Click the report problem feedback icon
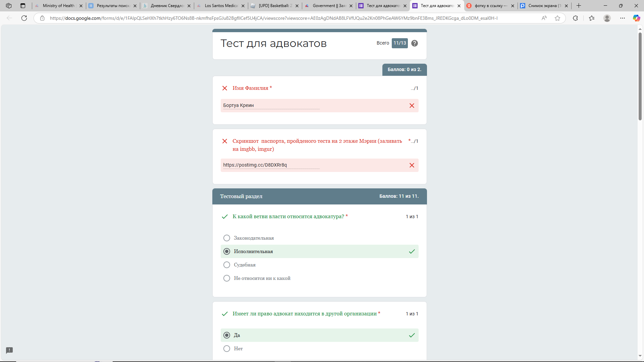 click(9, 350)
